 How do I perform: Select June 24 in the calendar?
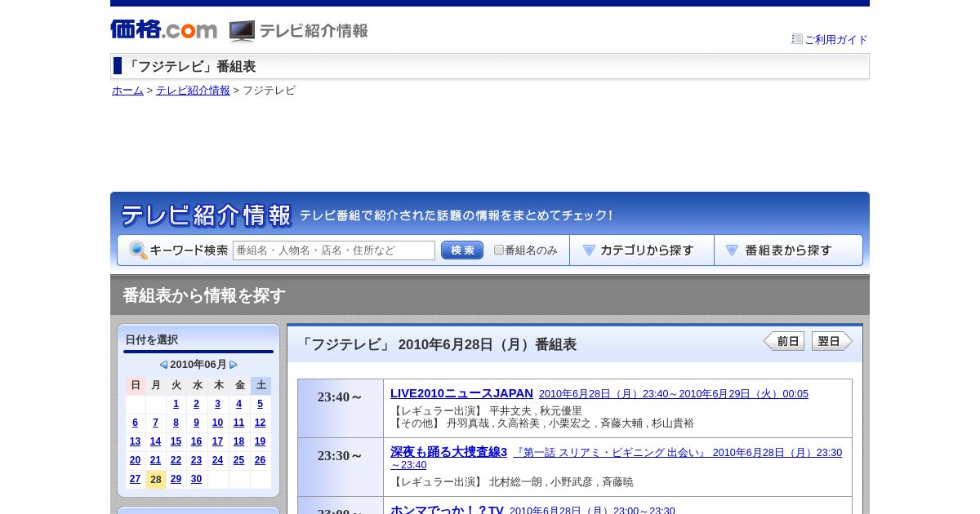click(217, 460)
